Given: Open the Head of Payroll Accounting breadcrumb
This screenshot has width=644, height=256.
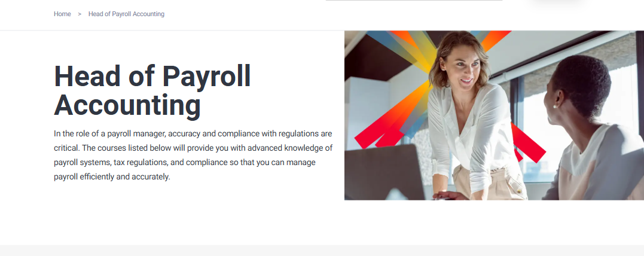Looking at the screenshot, I should pos(126,14).
